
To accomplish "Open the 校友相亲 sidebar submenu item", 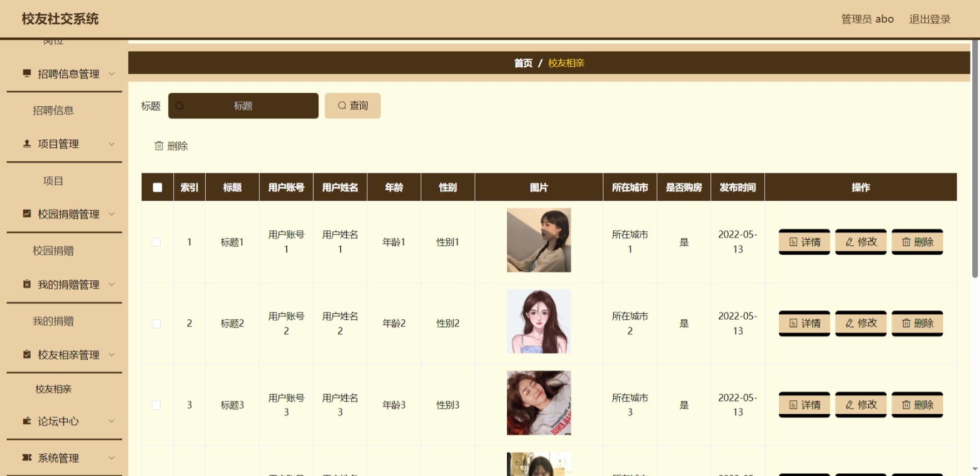I will [x=53, y=389].
